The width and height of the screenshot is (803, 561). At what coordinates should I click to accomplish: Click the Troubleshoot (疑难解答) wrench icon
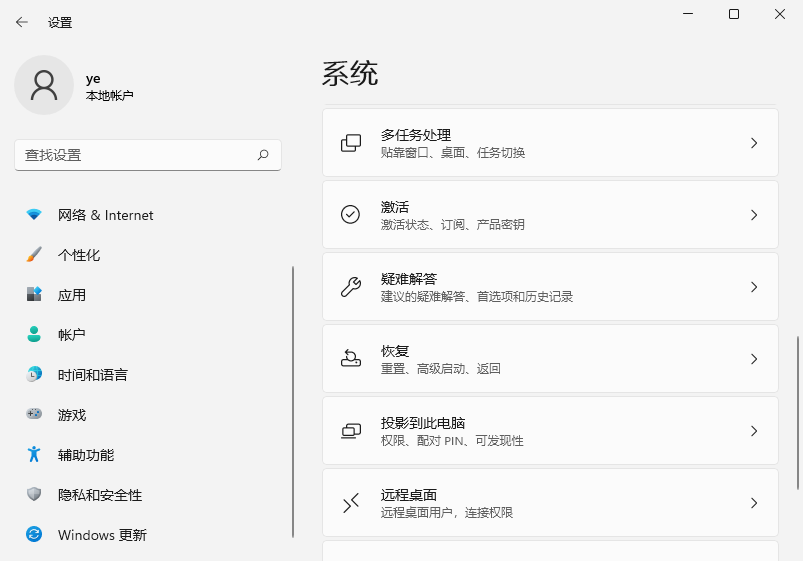(x=351, y=287)
